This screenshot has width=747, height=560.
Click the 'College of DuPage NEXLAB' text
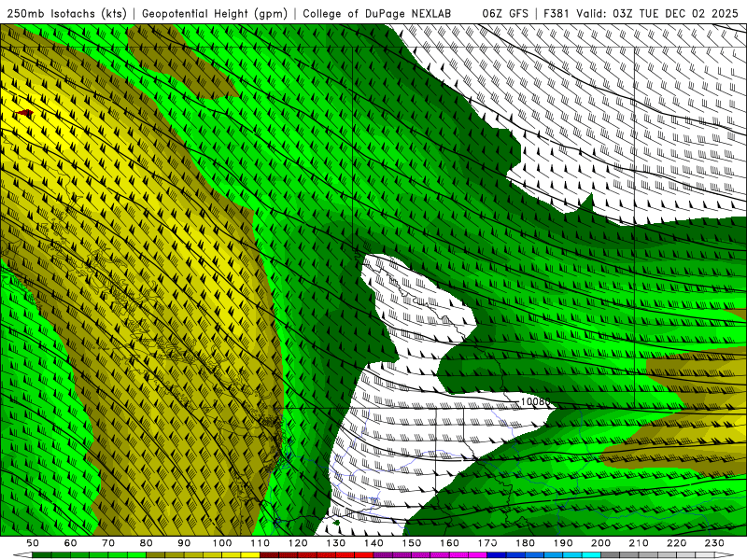[x=376, y=13]
